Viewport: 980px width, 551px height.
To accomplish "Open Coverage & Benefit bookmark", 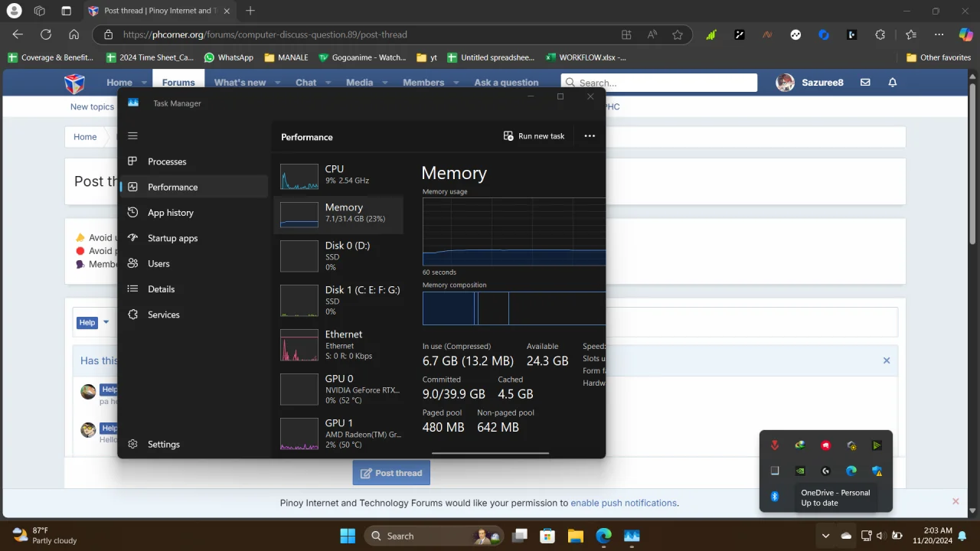I will 51,57.
